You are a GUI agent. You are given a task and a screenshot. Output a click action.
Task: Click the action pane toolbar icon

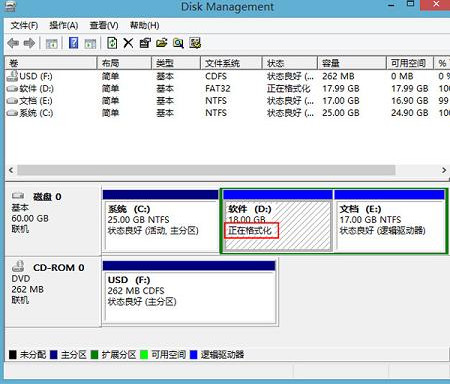(x=90, y=43)
